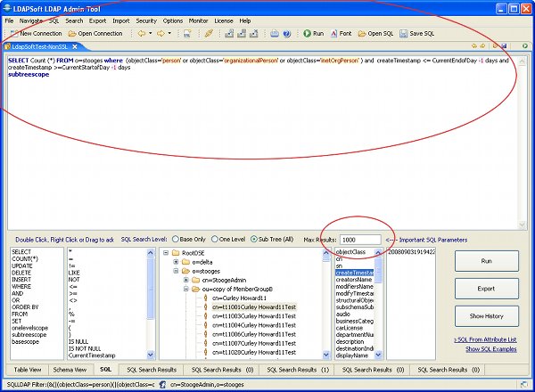Click the Open SQL toolbar icon
This screenshot has height=392, width=535.
[362, 33]
